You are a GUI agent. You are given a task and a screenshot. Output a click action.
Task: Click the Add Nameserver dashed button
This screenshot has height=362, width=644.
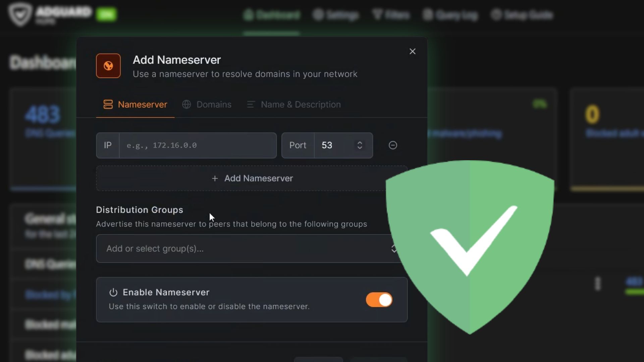252,178
